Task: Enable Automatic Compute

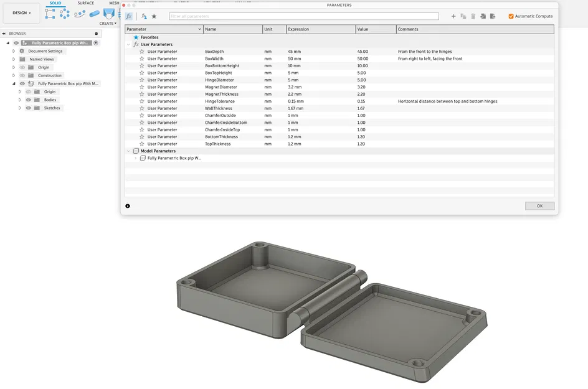Action: (x=511, y=16)
